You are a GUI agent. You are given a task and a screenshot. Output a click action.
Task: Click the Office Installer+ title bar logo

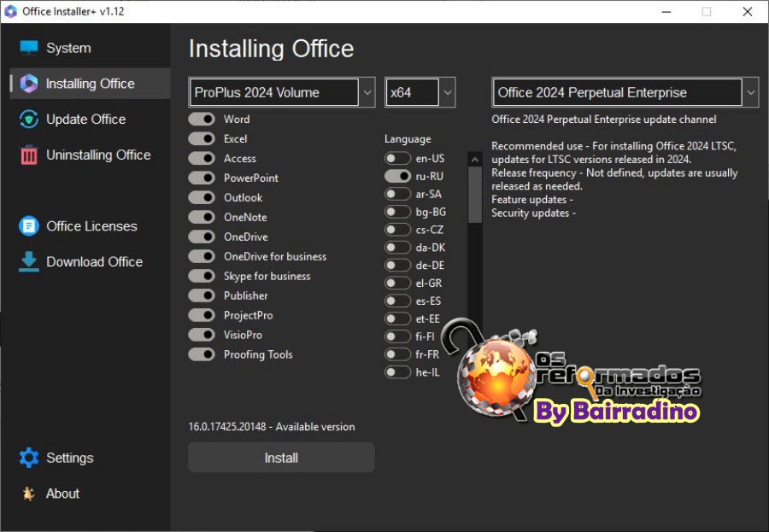11,11
